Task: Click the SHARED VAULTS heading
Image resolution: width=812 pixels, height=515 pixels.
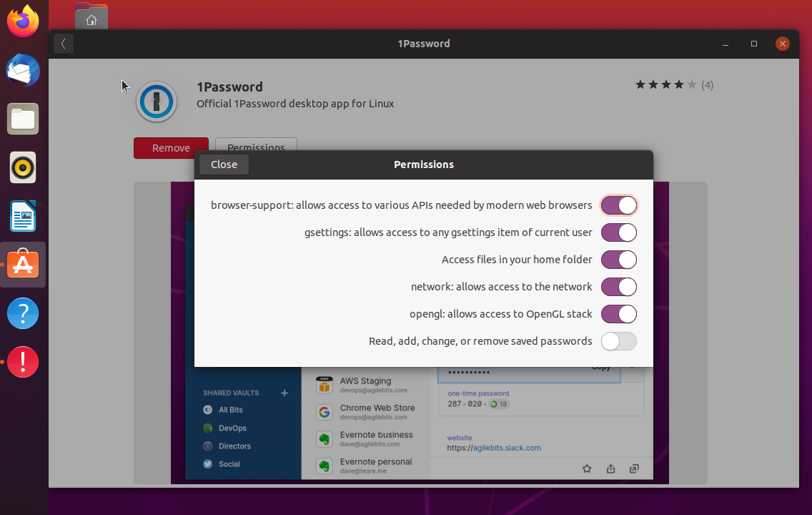Action: point(231,393)
